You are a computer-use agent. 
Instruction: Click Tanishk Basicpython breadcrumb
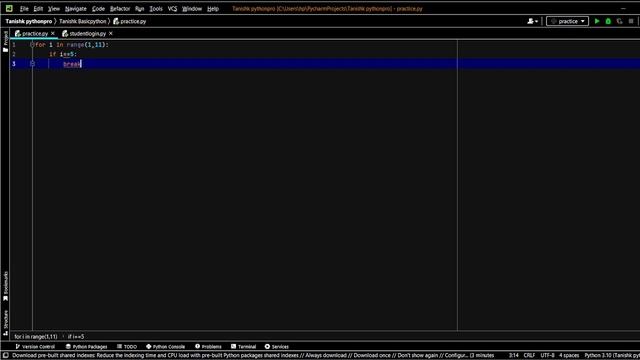tap(82, 21)
